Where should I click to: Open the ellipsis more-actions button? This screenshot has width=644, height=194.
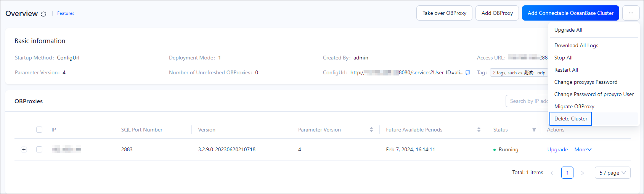click(x=631, y=13)
